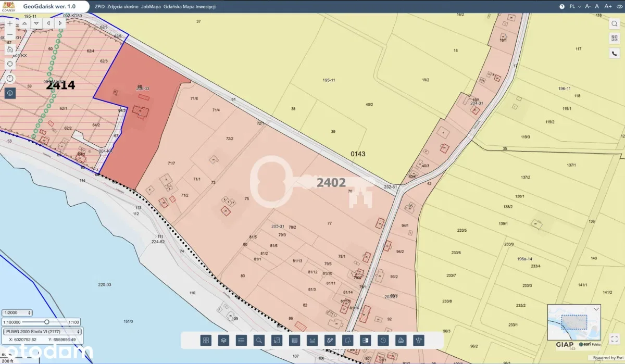Viewport: 625px width, 364px height.
Task: Select the measurement ruler tool
Action: (312, 340)
